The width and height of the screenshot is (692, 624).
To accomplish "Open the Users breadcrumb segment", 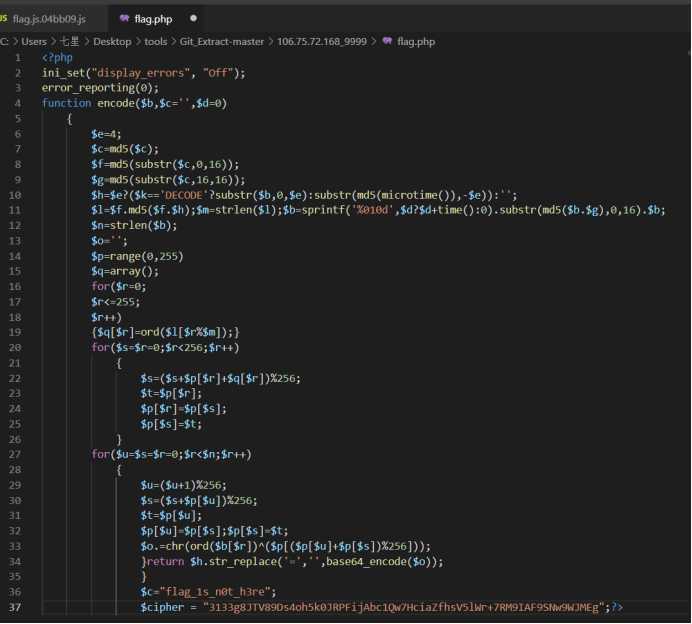I will click(x=34, y=41).
